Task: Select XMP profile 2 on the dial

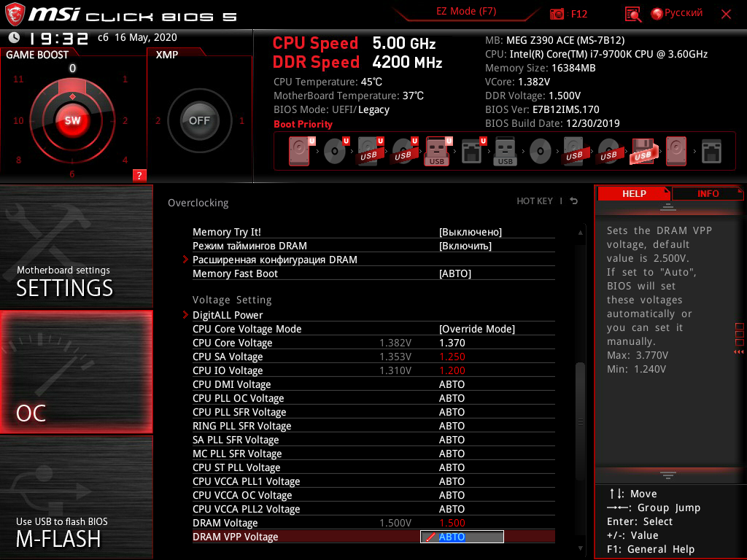Action: (158, 120)
